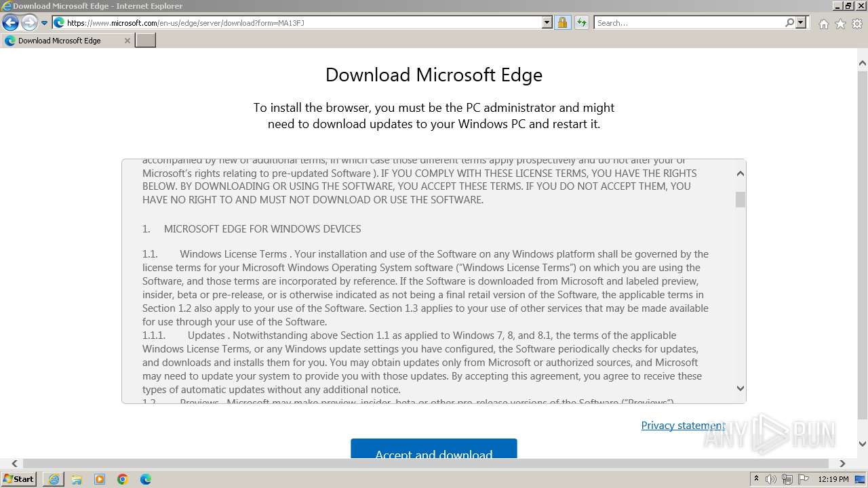Screen dimensions: 868x488
Task: Click the Download Microsoft Edge heading
Action: point(434,75)
